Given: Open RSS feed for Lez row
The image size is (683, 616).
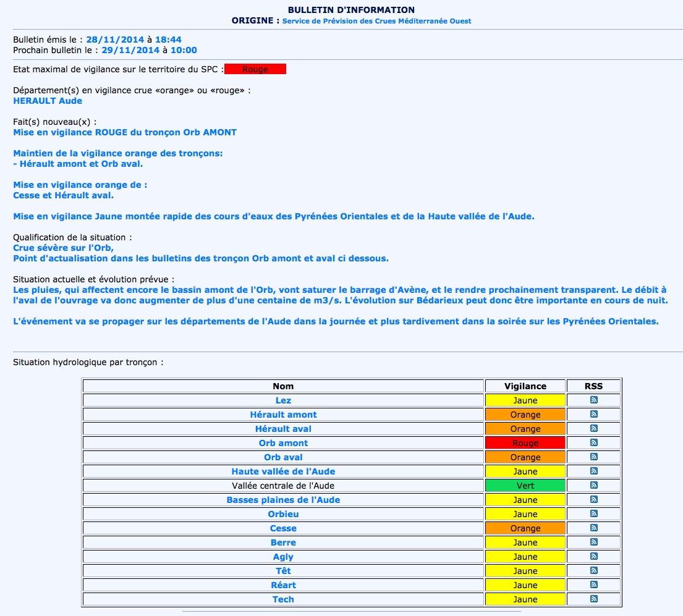Looking at the screenshot, I should tap(594, 400).
